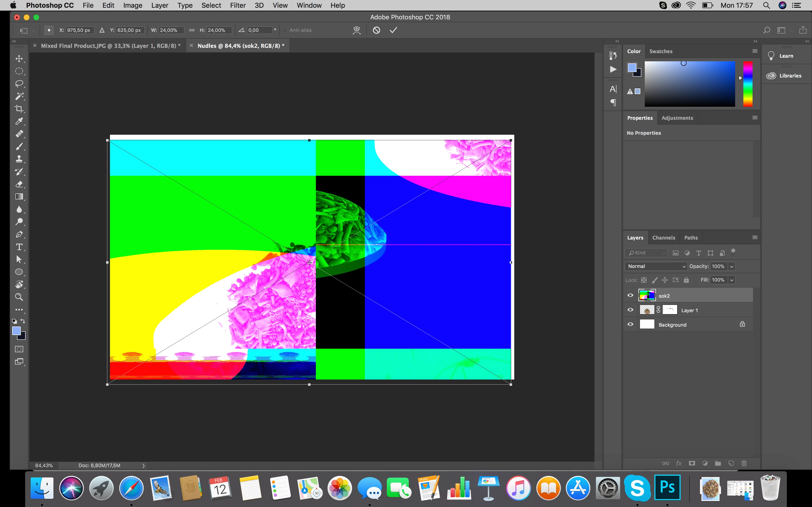812x507 pixels.
Task: Select the Move tool
Action: [x=19, y=59]
